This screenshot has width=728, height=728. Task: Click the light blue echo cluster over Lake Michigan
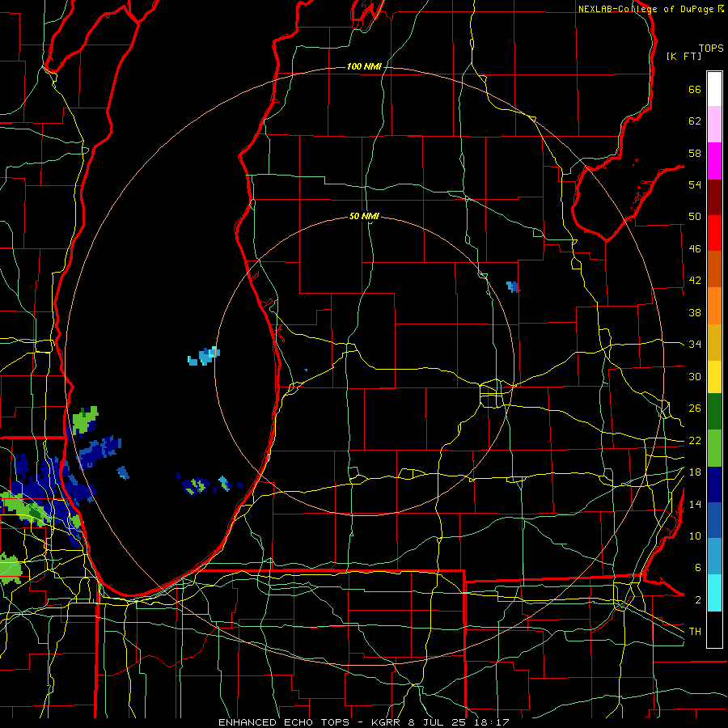click(204, 356)
